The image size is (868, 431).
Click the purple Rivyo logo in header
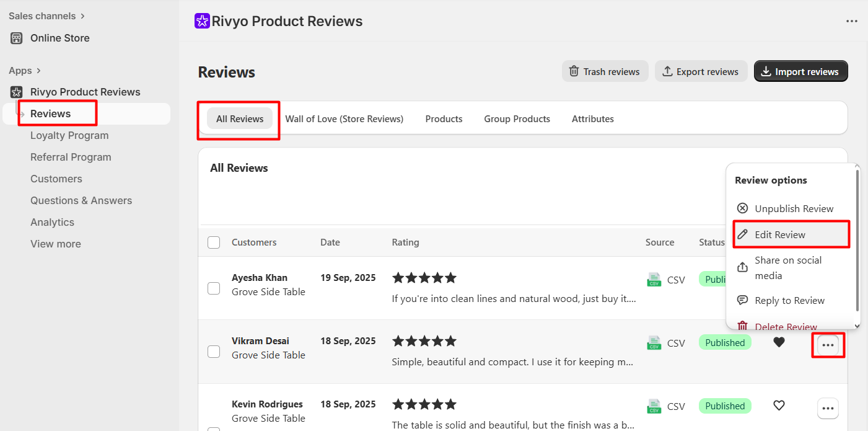(x=202, y=21)
